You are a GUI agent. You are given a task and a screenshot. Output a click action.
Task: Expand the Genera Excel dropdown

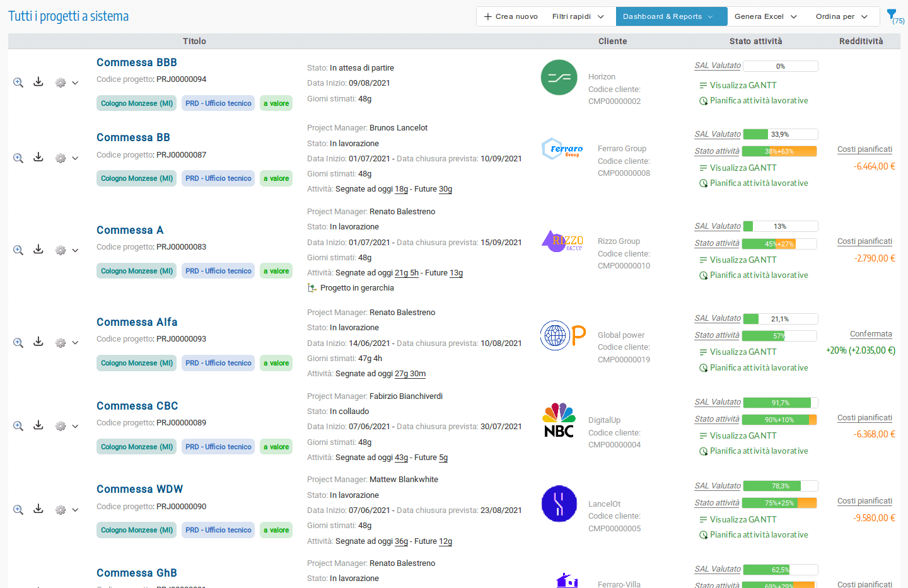[x=765, y=16]
